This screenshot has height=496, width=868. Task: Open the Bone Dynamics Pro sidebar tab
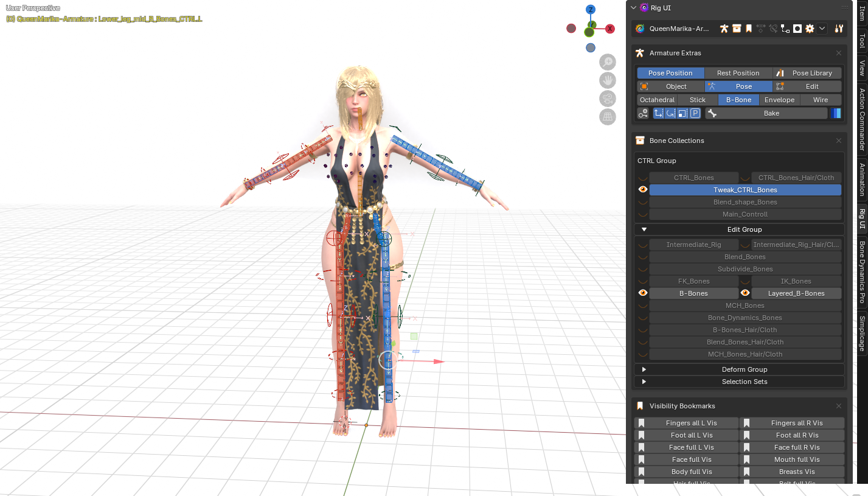[861, 271]
